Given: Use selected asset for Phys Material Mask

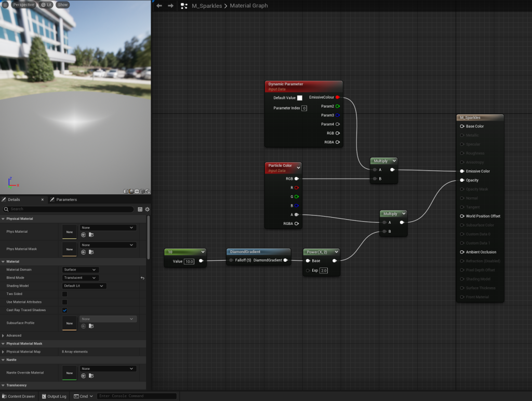Looking at the screenshot, I should (x=83, y=252).
